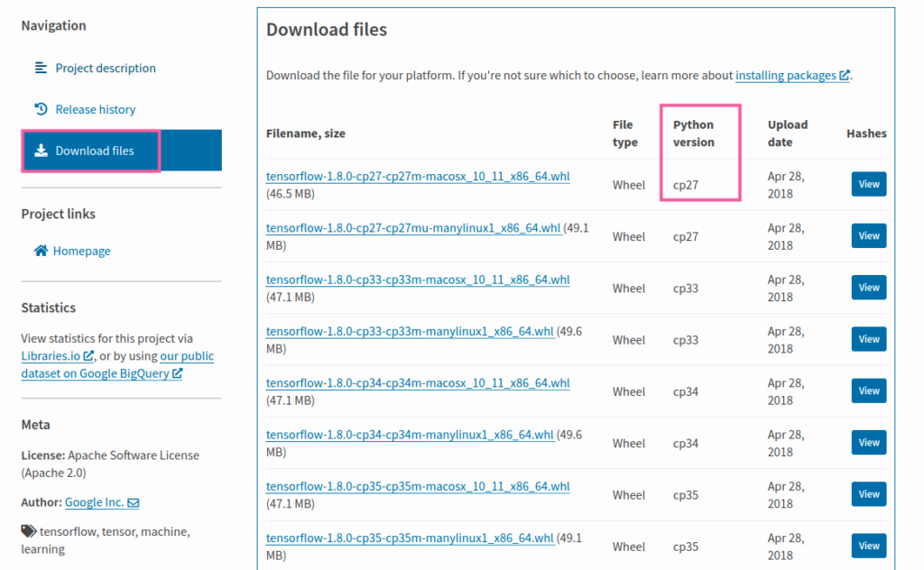Screen dimensions: 924x570
Task: Click the 'Navigation' sidebar heading
Action: click(53, 25)
